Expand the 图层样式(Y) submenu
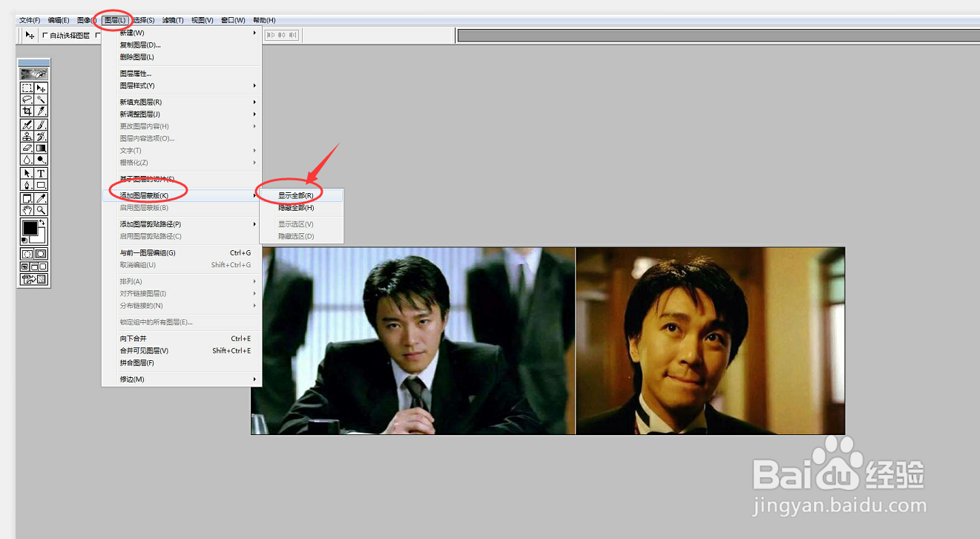980x539 pixels. pyautogui.click(x=182, y=85)
